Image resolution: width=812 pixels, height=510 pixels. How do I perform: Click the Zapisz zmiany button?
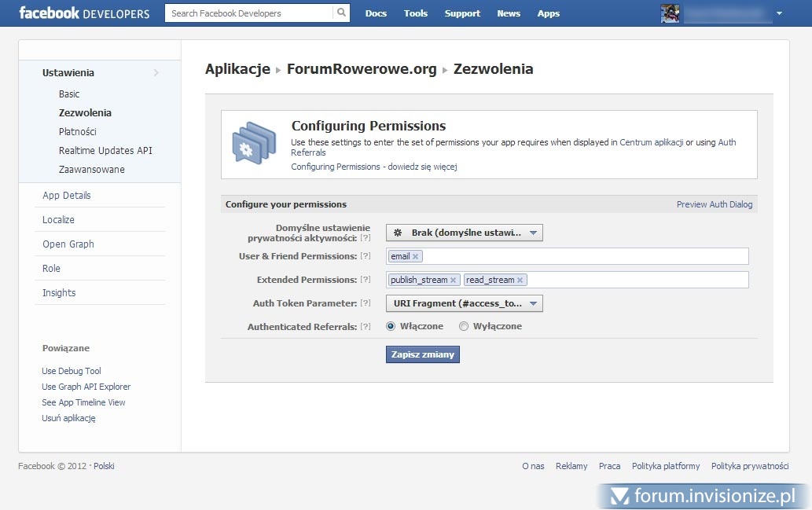[x=423, y=354]
